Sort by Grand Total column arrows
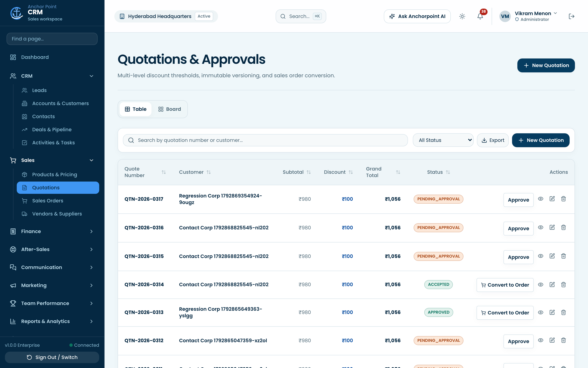The width and height of the screenshot is (588, 368). 398,172
